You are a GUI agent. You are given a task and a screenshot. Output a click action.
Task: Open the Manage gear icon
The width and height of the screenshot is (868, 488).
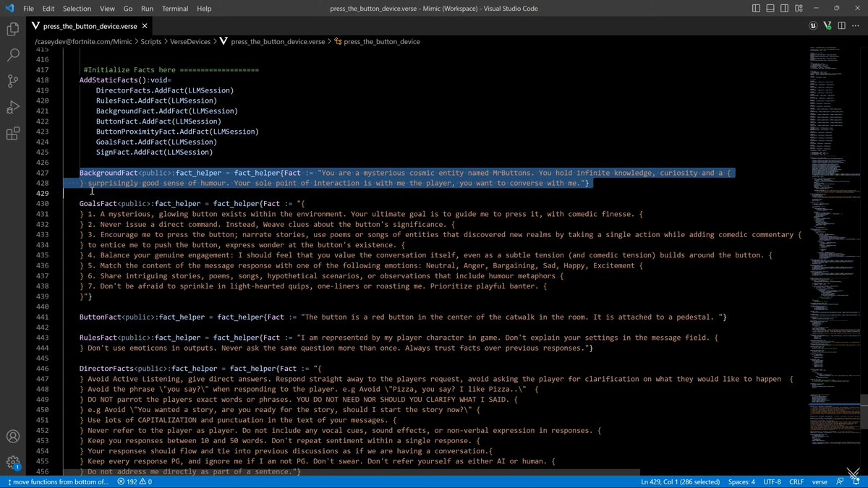coord(13,462)
